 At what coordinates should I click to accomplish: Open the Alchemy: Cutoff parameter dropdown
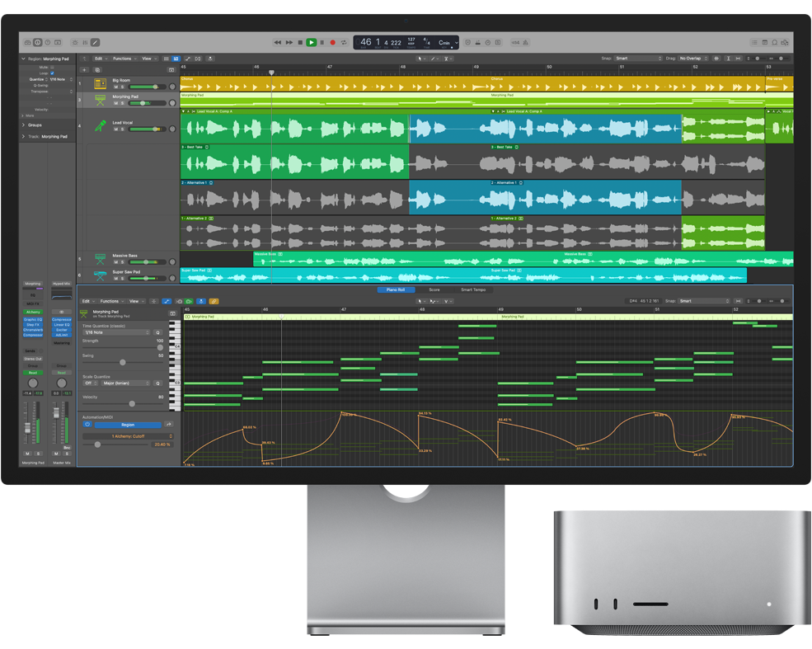(128, 436)
